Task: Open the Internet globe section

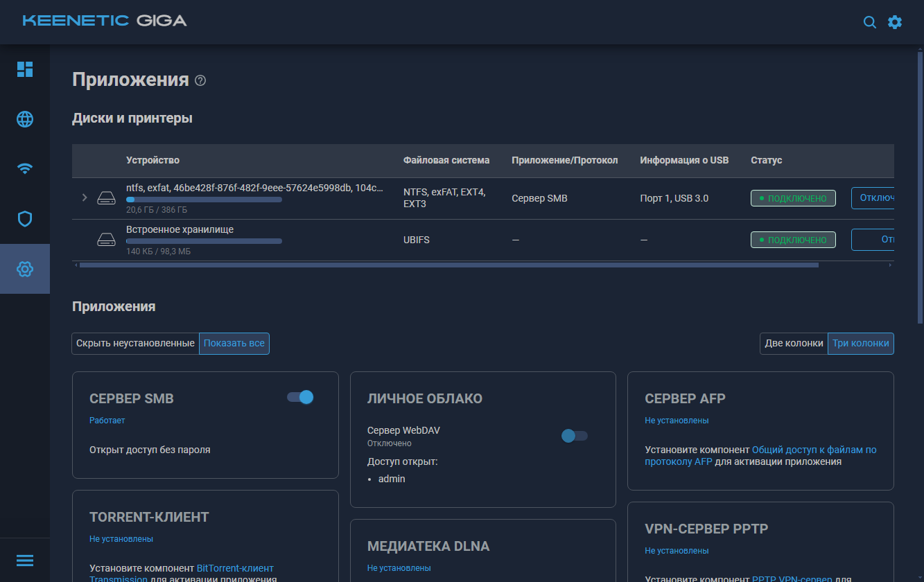Action: (25, 119)
